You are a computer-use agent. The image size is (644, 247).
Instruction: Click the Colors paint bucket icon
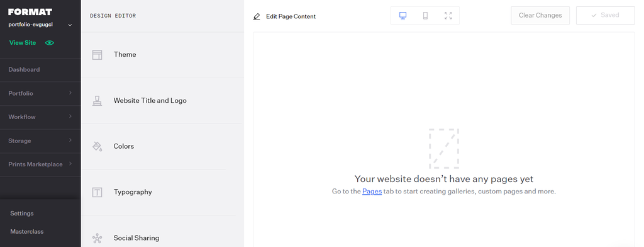click(x=97, y=147)
